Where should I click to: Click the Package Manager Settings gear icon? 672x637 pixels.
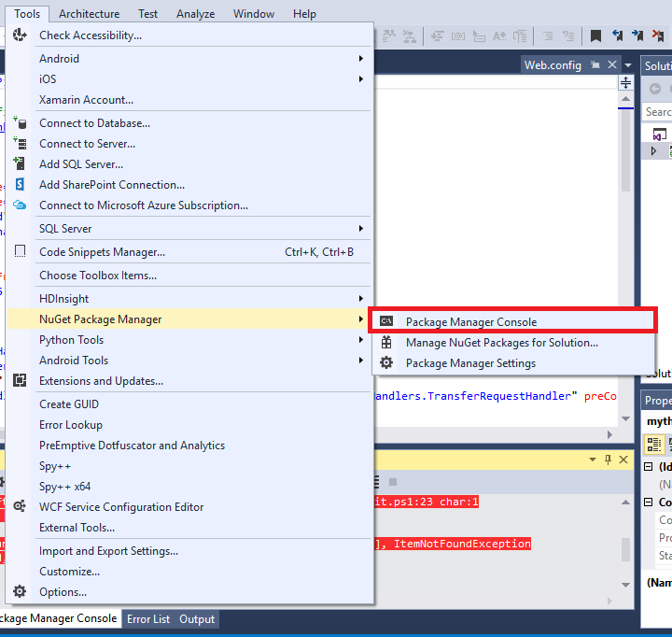pos(386,363)
